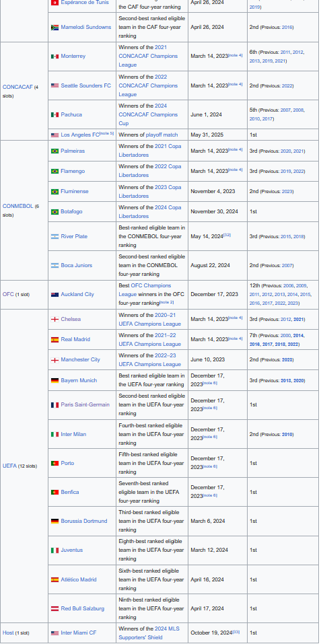This screenshot has width=321, height=644.
Task: Open the Borussia Dortmund team link
Action: click(x=83, y=522)
